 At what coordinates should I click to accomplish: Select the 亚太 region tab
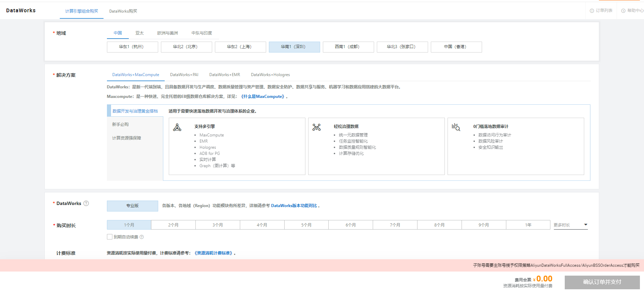139,33
